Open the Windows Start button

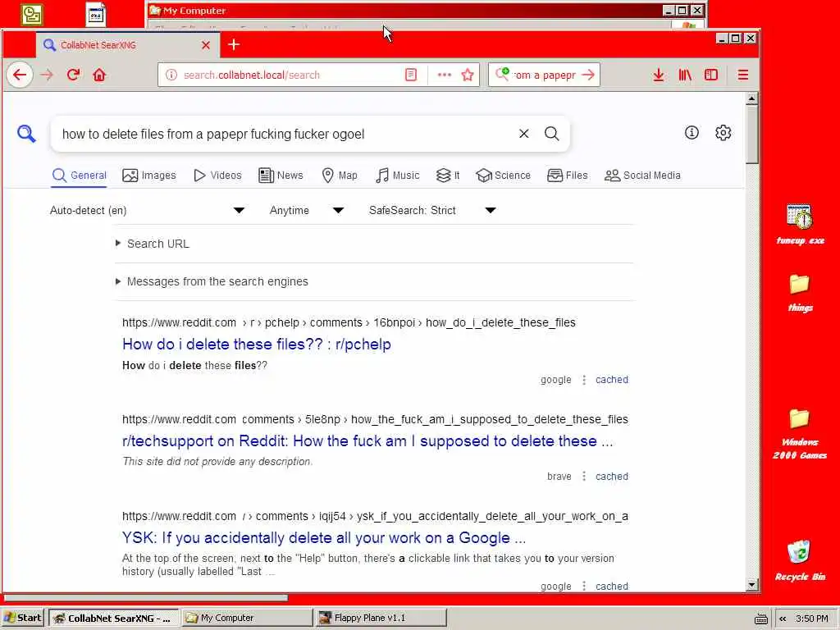click(x=23, y=618)
